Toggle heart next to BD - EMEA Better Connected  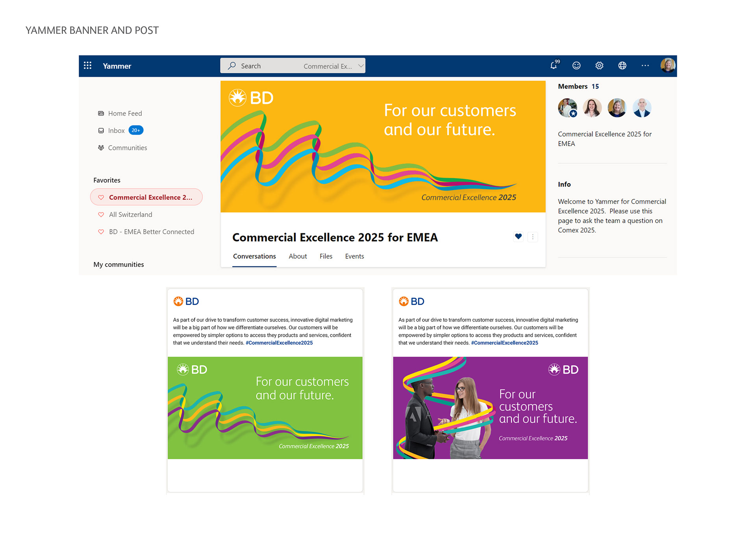(x=101, y=232)
